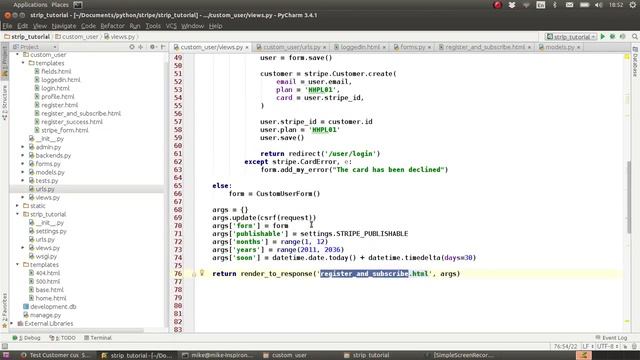
Task: Open Search Everywhere magnifier icon
Action: [635, 37]
